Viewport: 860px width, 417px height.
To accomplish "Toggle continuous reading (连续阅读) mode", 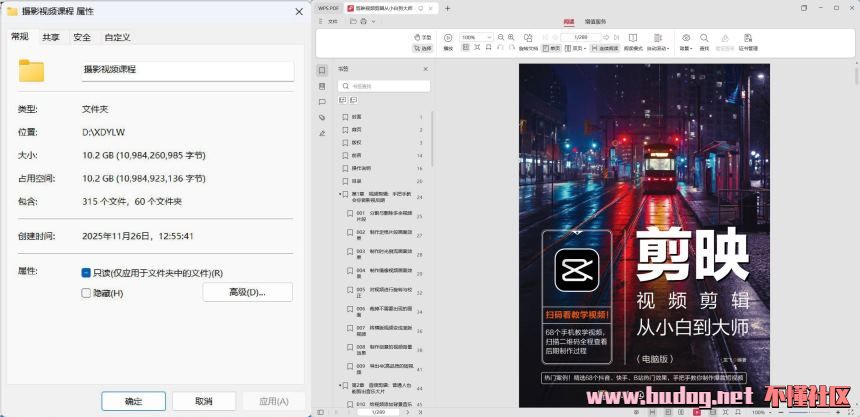I will click(x=606, y=47).
